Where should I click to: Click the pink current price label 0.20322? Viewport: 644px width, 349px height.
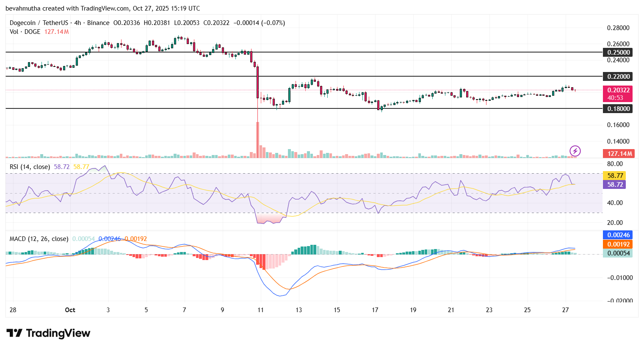coord(618,90)
